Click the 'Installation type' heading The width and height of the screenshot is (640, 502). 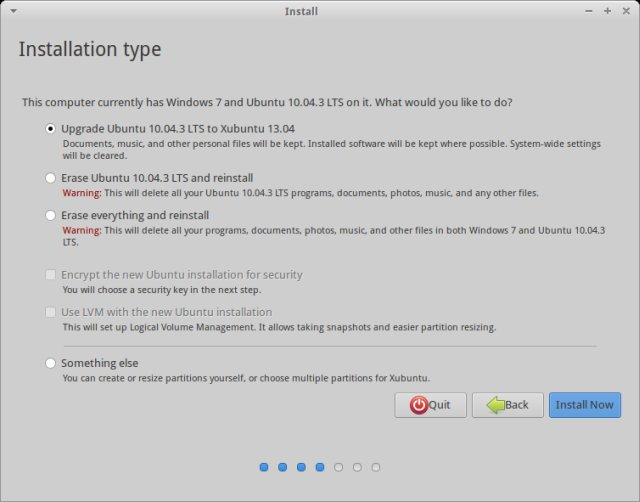pos(90,49)
